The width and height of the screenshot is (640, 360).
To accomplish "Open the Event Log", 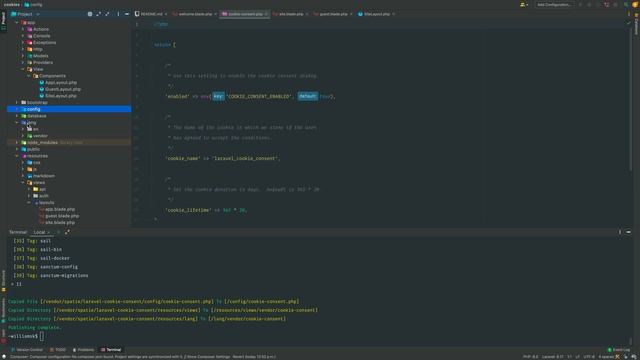I will pos(619,350).
